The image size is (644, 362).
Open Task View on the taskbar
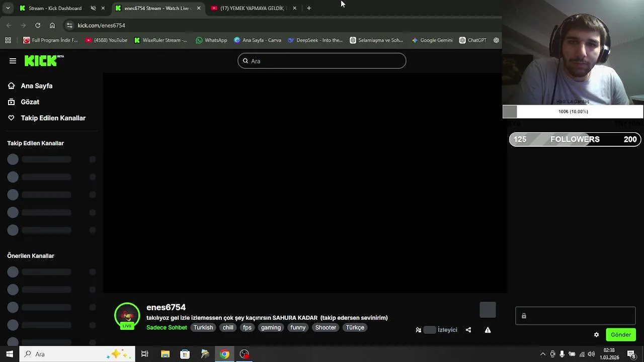click(x=144, y=354)
